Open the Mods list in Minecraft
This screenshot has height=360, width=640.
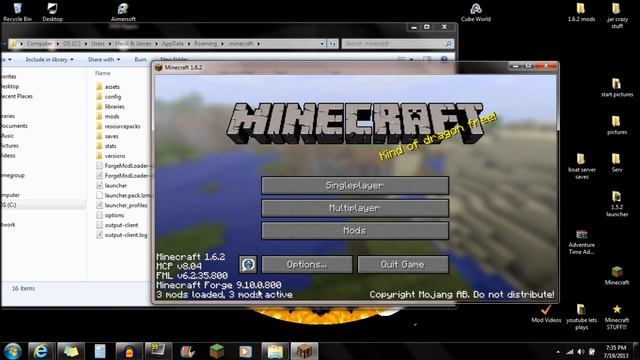(x=355, y=231)
